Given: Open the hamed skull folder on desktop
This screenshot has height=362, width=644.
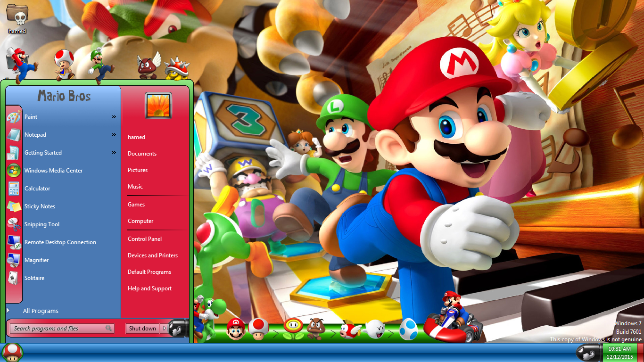Looking at the screenshot, I should 17,16.
